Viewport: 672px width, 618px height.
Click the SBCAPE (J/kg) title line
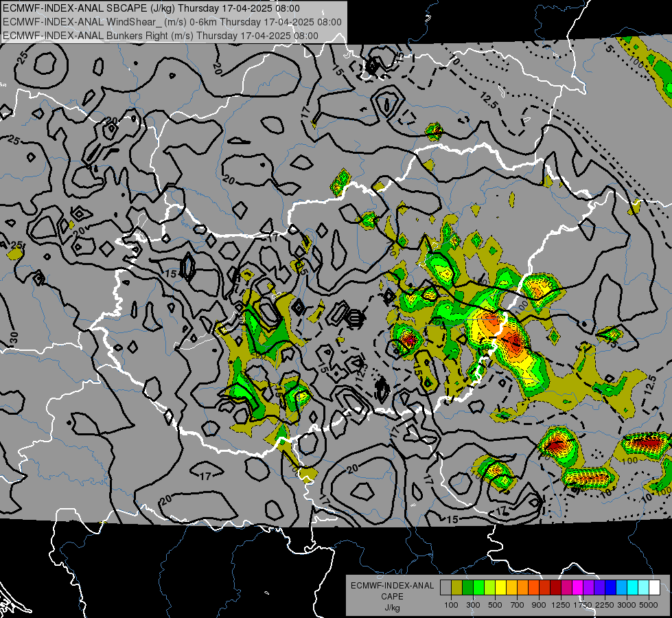tap(151, 8)
